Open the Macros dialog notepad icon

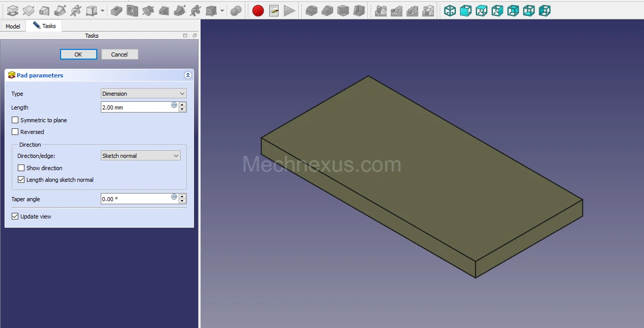pos(274,10)
